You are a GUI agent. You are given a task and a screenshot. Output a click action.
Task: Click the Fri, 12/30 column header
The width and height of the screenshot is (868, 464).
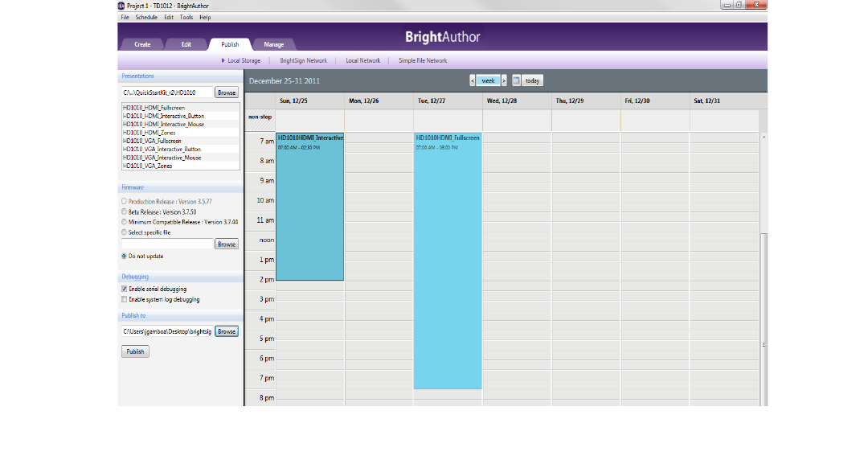(x=655, y=101)
